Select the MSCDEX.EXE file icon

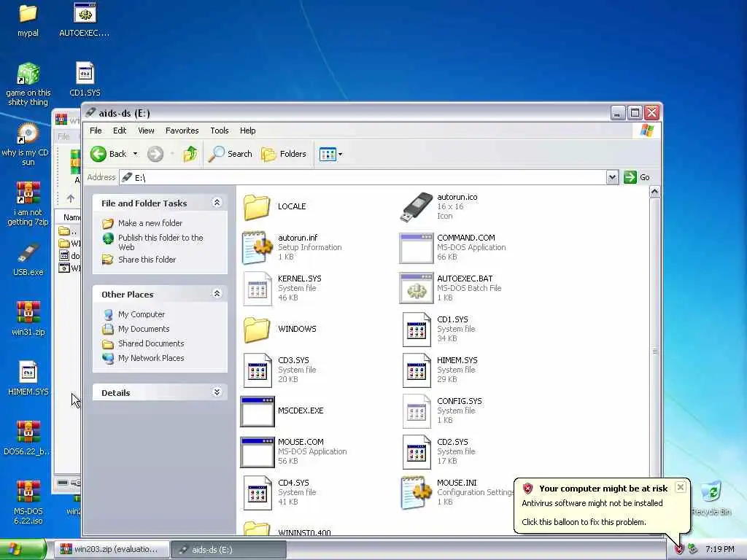pos(257,411)
